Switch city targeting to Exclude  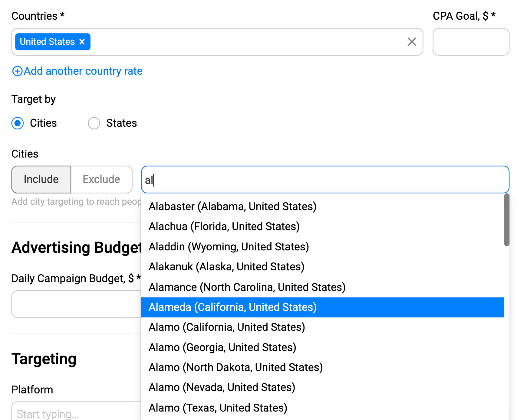tap(101, 179)
